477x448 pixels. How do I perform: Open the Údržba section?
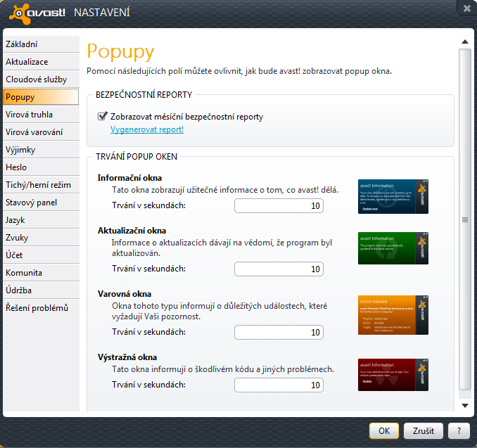coord(41,290)
